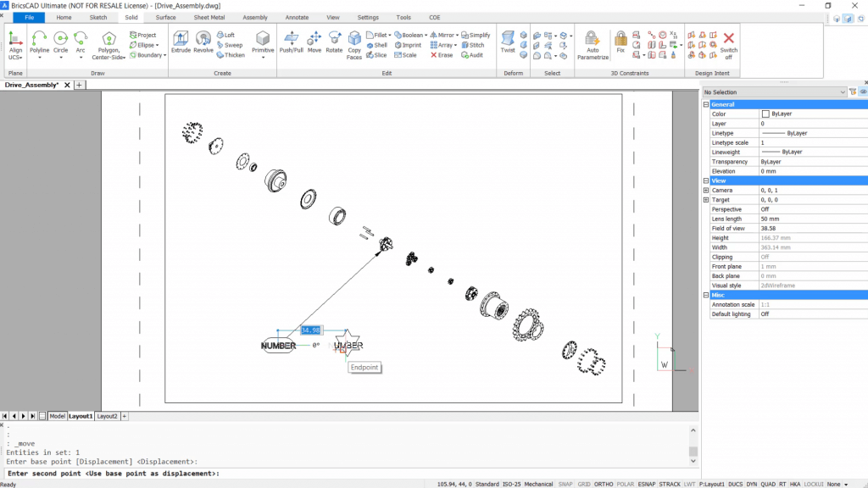Select the Rotate tool
Viewport: 868px width, 488px height.
[334, 42]
